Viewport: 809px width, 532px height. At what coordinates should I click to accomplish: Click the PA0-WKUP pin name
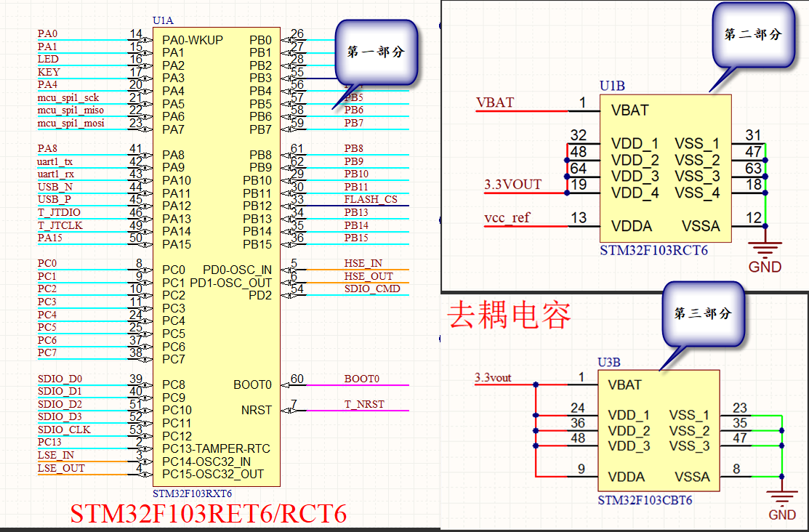pyautogui.click(x=193, y=40)
